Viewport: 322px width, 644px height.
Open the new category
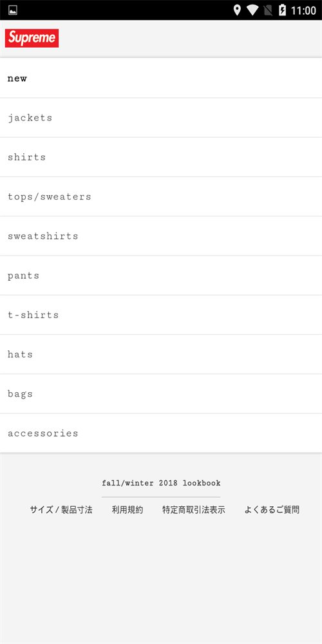coord(161,78)
